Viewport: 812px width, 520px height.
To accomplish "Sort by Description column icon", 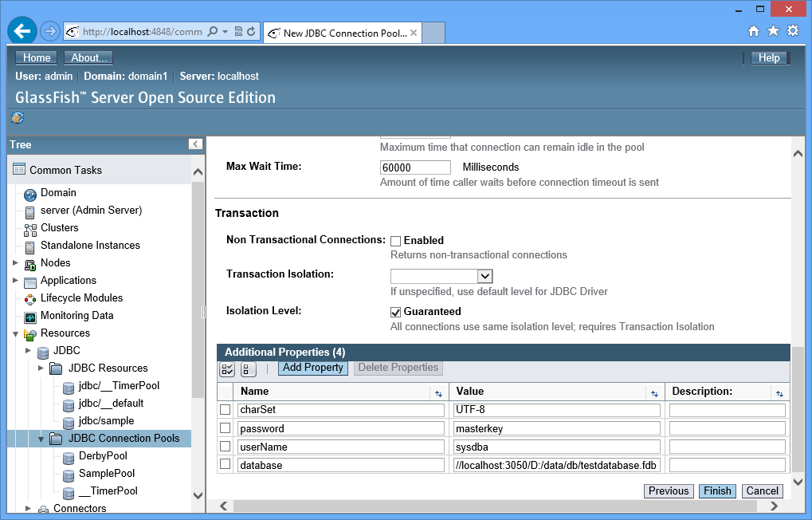I will [x=780, y=394].
